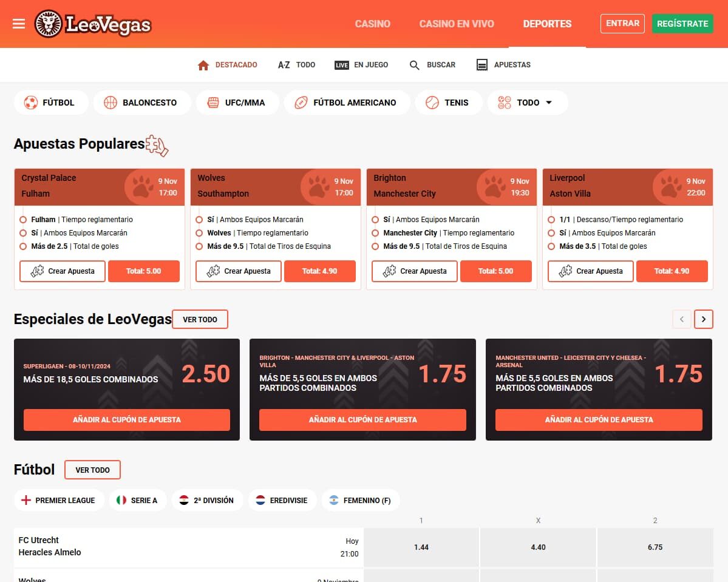Screen dimensions: 728x582
Task: Click the REGÍSTRATE button
Action: pos(682,22)
